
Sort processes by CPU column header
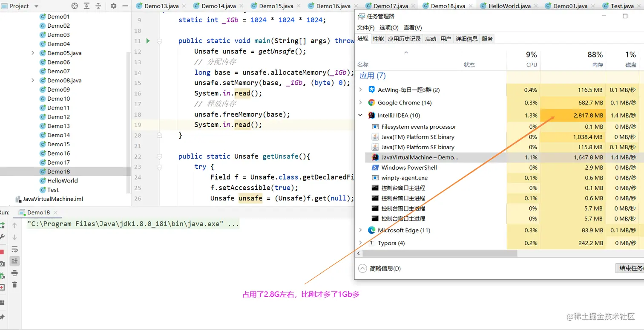(x=523, y=60)
